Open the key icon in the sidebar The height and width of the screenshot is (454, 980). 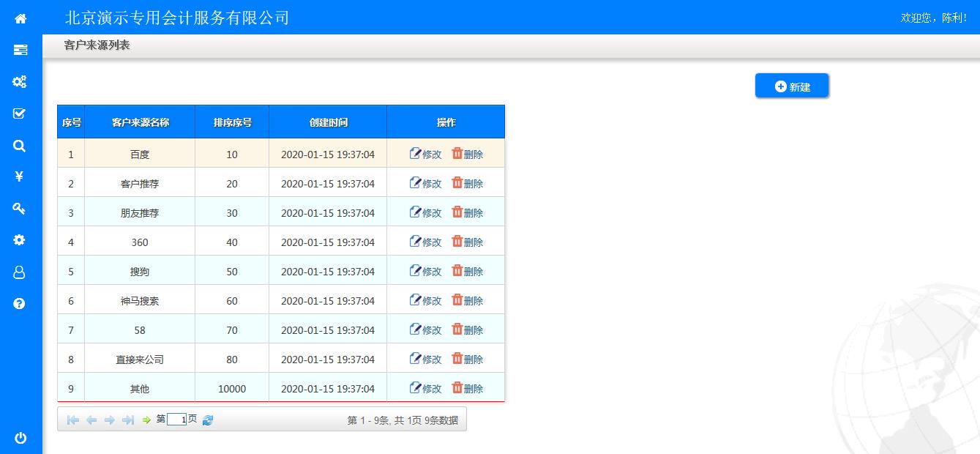coord(20,209)
